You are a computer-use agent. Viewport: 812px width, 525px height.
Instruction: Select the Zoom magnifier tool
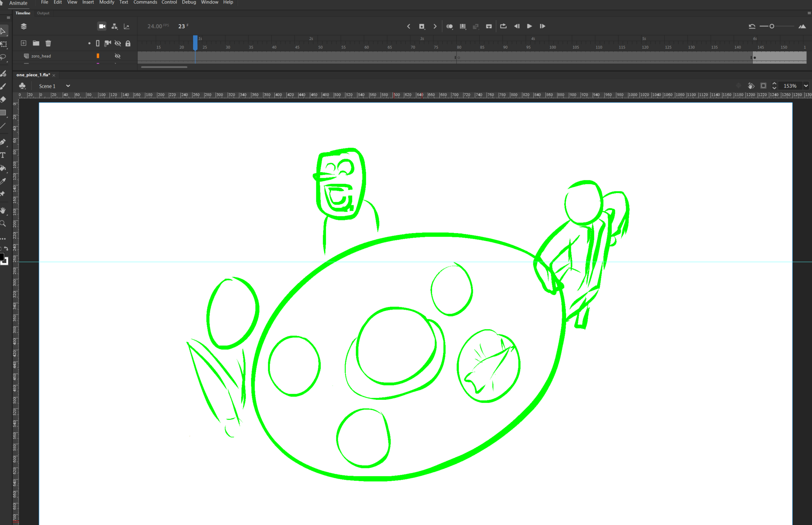3,223
